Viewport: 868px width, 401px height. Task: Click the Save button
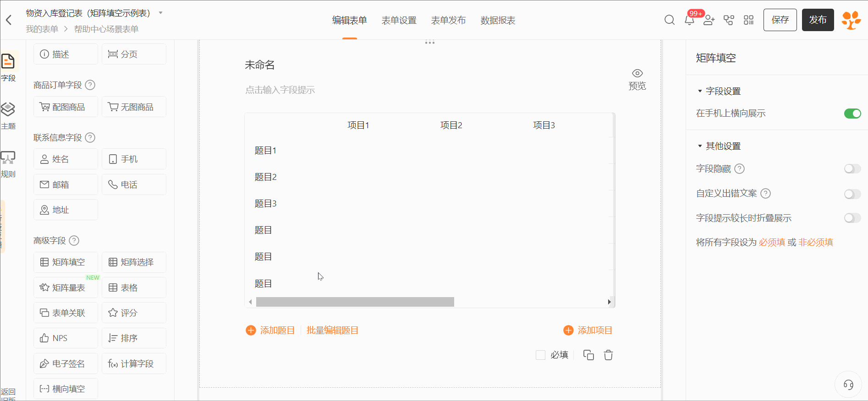(780, 20)
